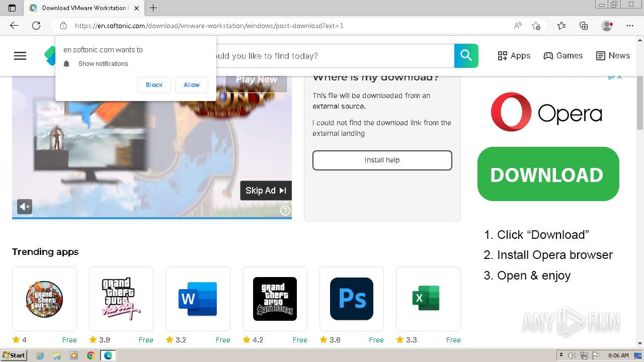Go back in the browser
This screenshot has width=644, height=362.
(14, 26)
